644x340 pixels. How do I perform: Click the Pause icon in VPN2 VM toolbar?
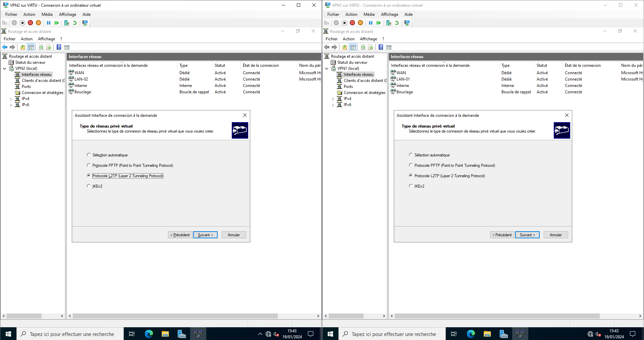click(x=49, y=23)
